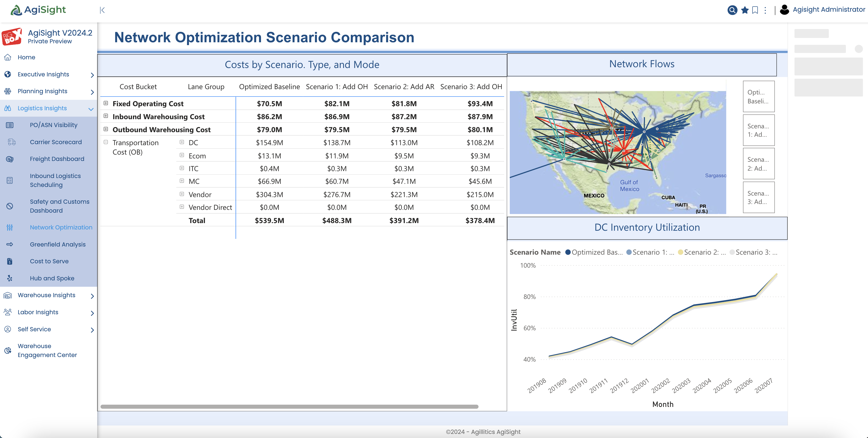Click the Cost to Serve document icon

[10, 261]
